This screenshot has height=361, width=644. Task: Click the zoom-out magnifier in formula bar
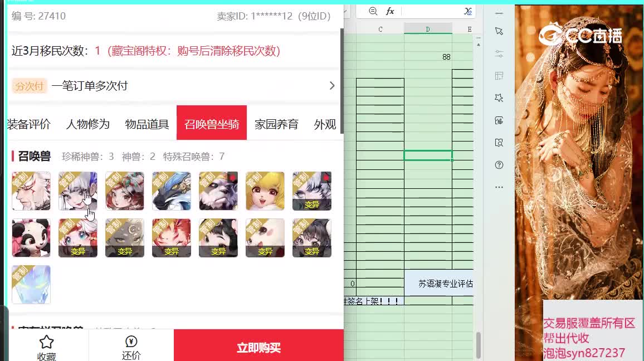tap(373, 11)
